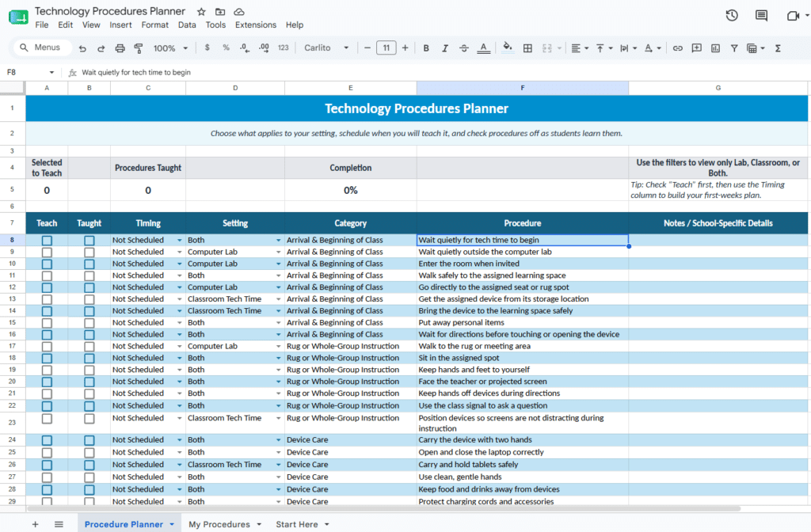
Task: Insert a link using the link icon
Action: 678,48
